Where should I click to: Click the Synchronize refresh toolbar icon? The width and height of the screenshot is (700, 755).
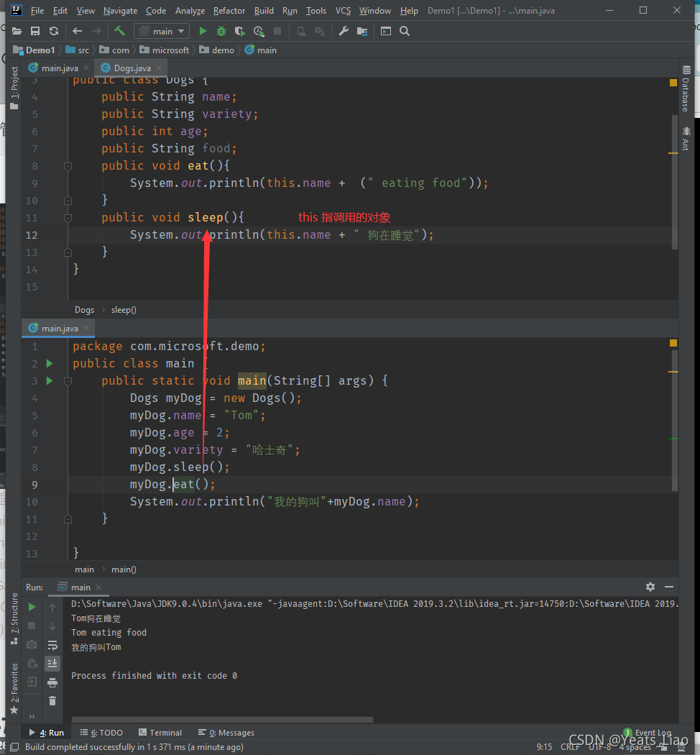(x=54, y=32)
